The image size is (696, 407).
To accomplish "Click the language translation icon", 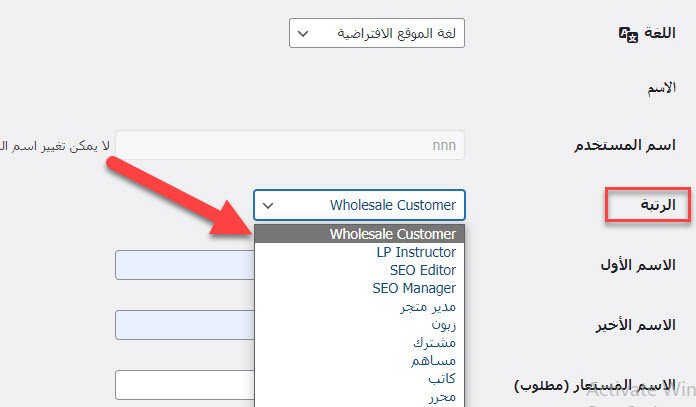I will 628,34.
